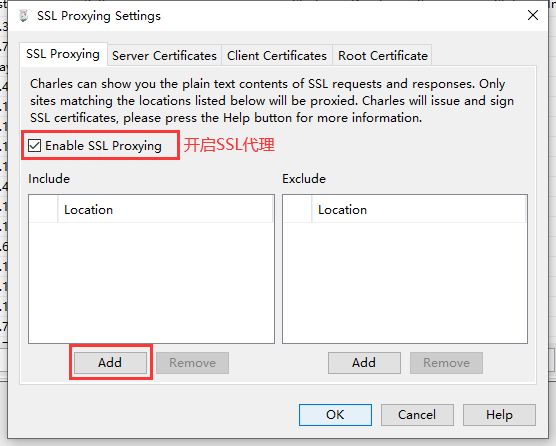The height and width of the screenshot is (446, 556).
Task: Click the Charles app icon in title bar
Action: pyautogui.click(x=24, y=16)
